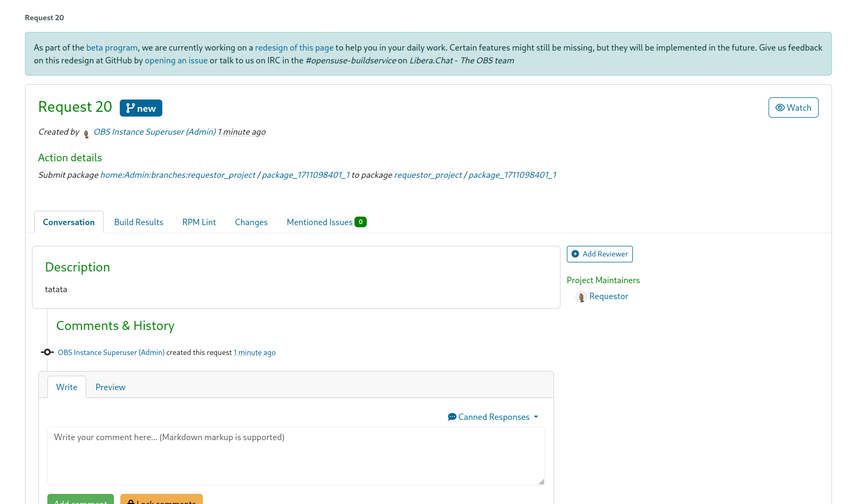Click the Mentioned Issues count badge

(x=360, y=222)
